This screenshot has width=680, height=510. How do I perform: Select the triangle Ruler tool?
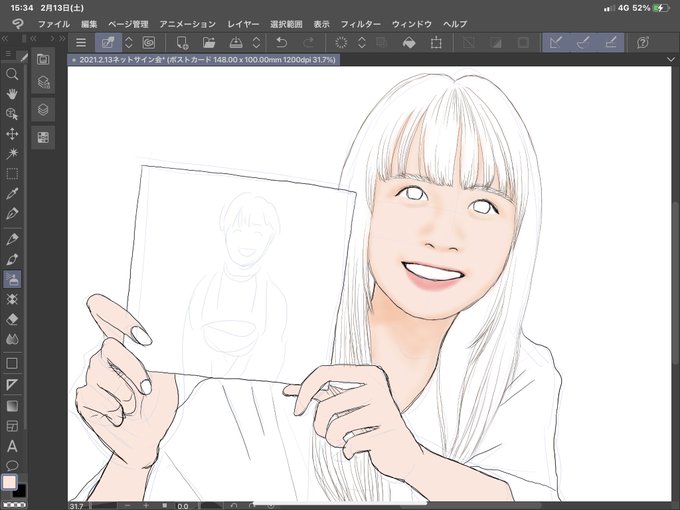pos(12,384)
